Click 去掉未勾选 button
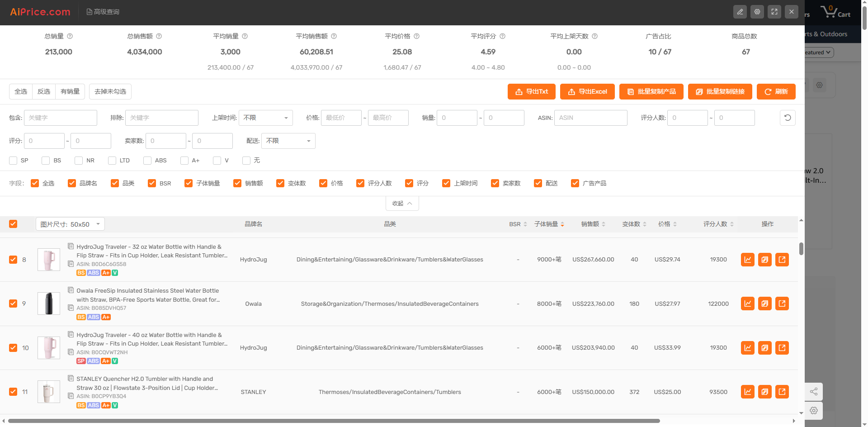Viewport: 868px width, 427px height. 110,91
